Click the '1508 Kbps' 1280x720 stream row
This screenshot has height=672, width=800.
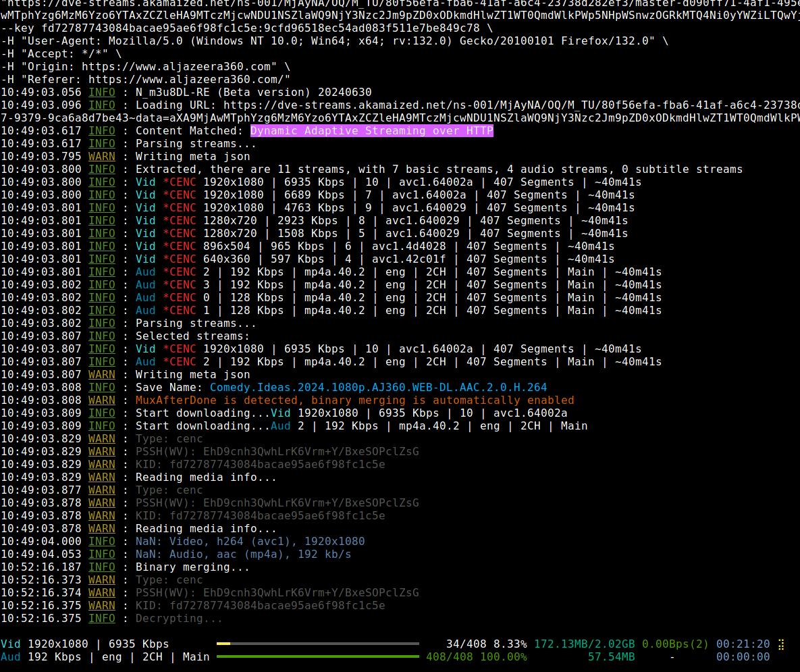(381, 233)
